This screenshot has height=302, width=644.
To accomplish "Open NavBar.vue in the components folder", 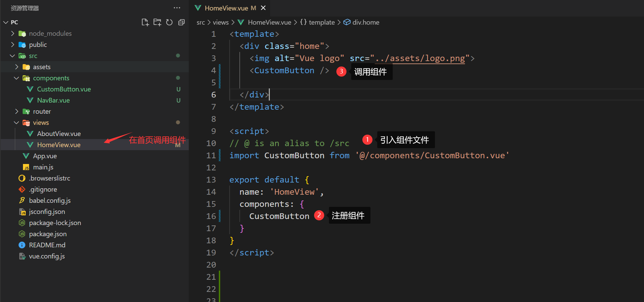I will [53, 100].
